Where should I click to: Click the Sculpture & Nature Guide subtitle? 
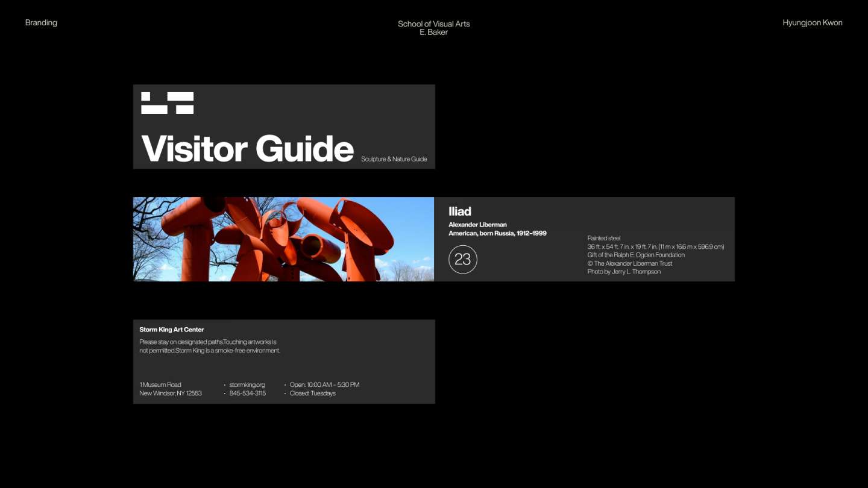pyautogui.click(x=394, y=159)
